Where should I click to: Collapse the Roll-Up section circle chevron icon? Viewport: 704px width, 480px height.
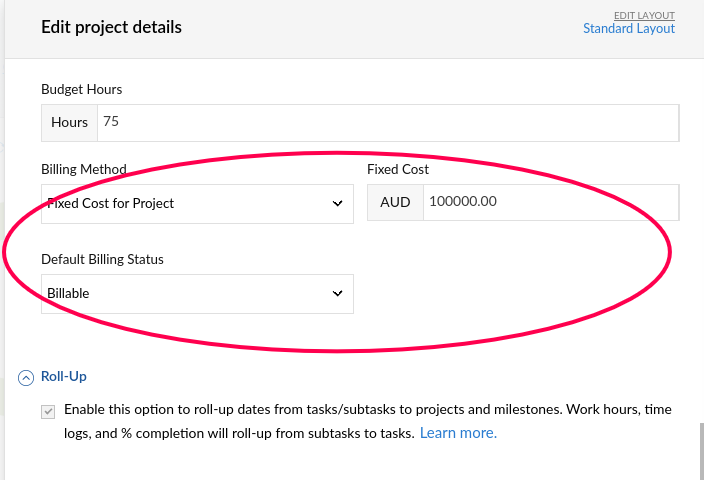coord(26,377)
